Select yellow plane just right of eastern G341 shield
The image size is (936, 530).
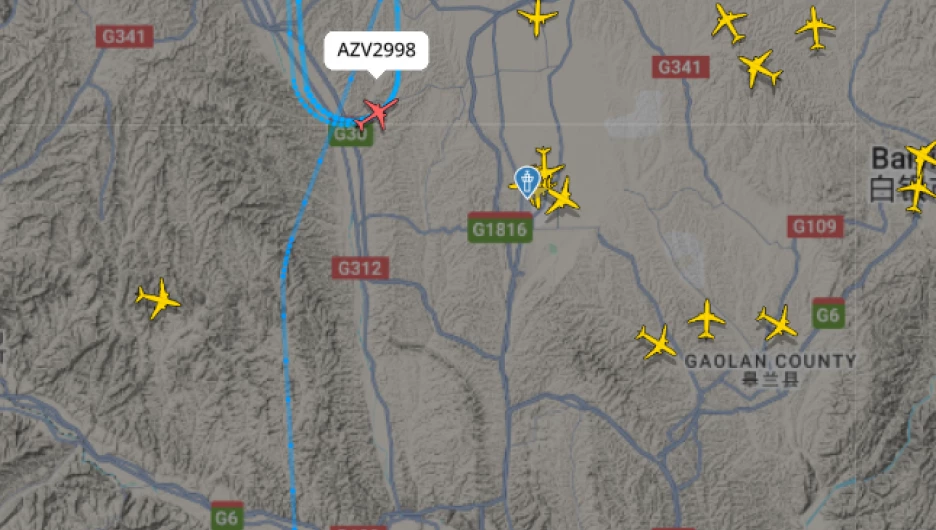pyautogui.click(x=759, y=69)
